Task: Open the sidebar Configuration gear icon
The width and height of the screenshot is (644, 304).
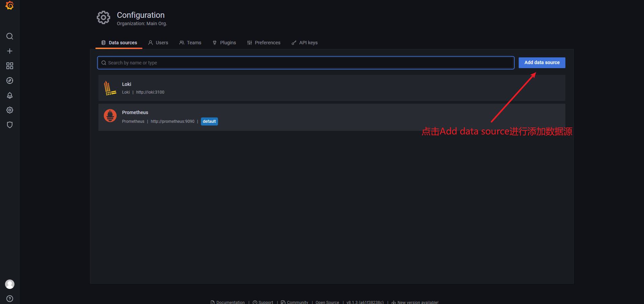Action: click(x=10, y=110)
